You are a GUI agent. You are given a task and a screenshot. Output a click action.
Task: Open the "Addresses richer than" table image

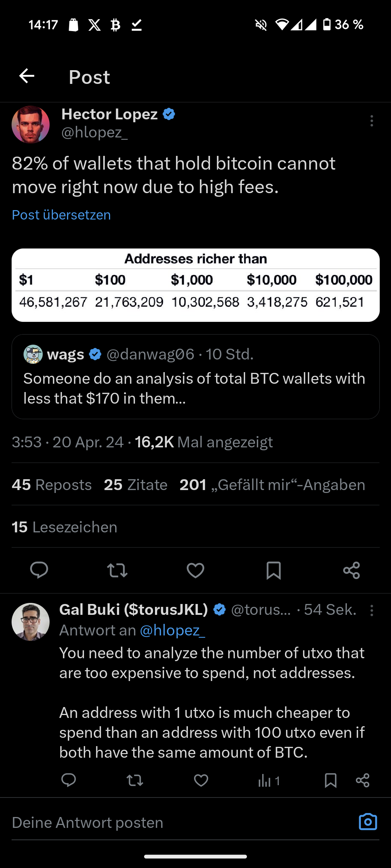pos(195,285)
